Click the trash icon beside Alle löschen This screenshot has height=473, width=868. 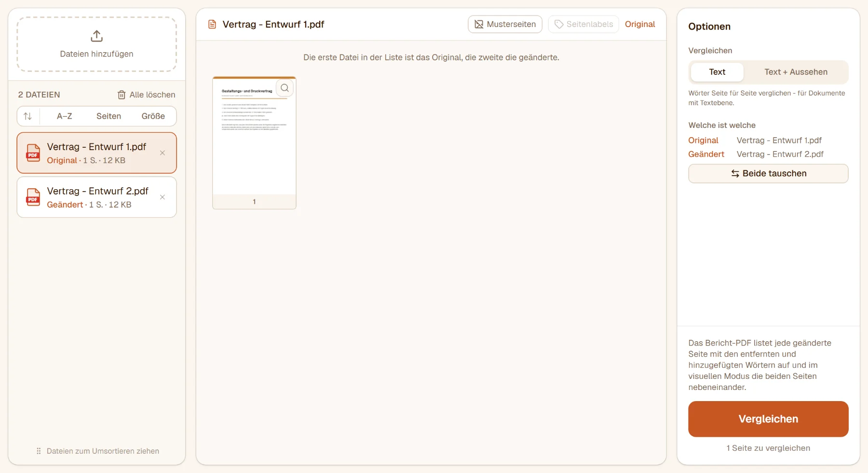(x=122, y=95)
